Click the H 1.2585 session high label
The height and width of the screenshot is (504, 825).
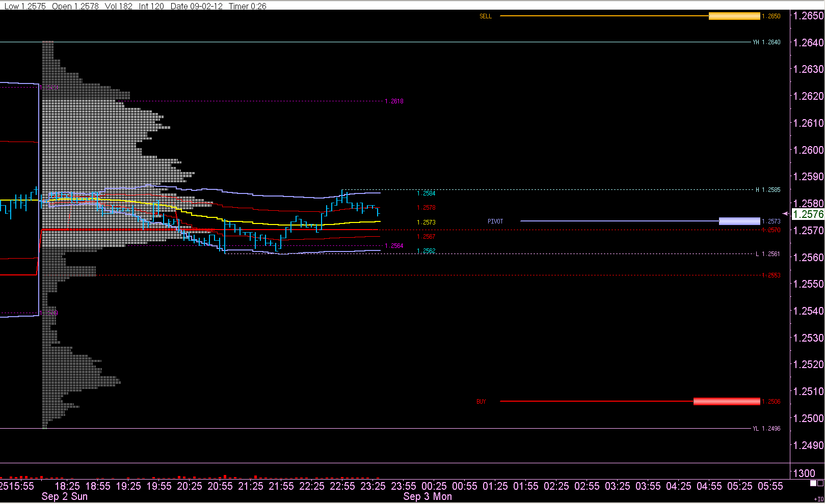(768, 190)
